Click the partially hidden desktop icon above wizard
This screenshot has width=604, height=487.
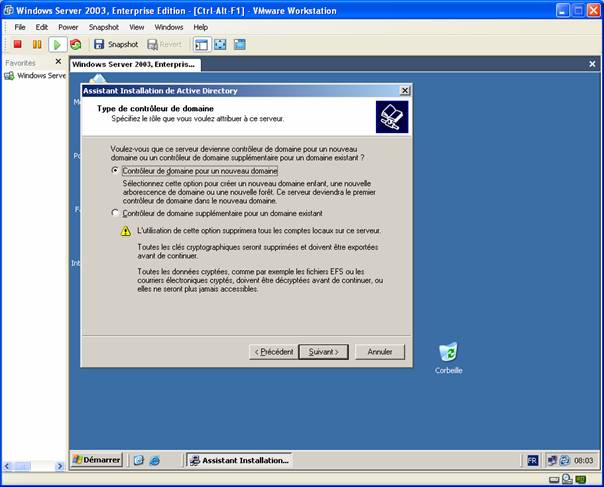pos(98,79)
